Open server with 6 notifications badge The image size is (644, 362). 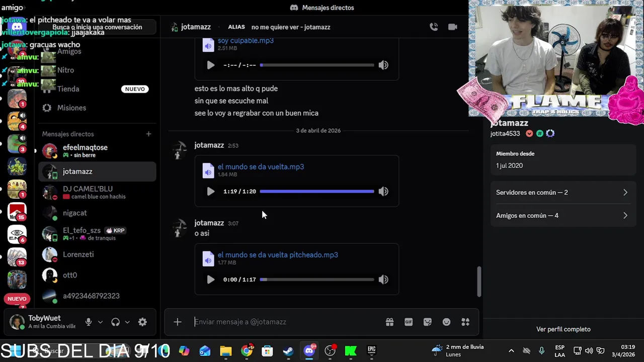coord(17,234)
